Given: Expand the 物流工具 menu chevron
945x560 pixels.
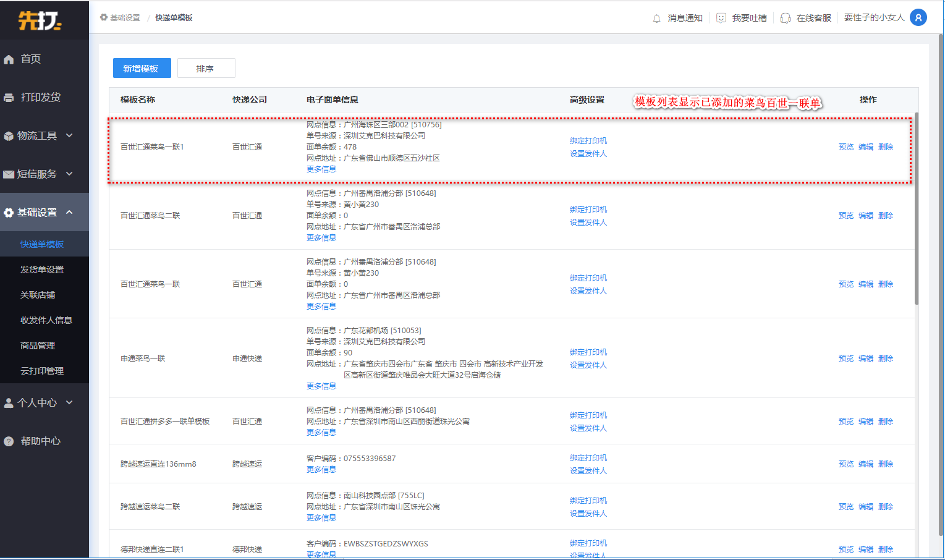Looking at the screenshot, I should click(x=69, y=135).
